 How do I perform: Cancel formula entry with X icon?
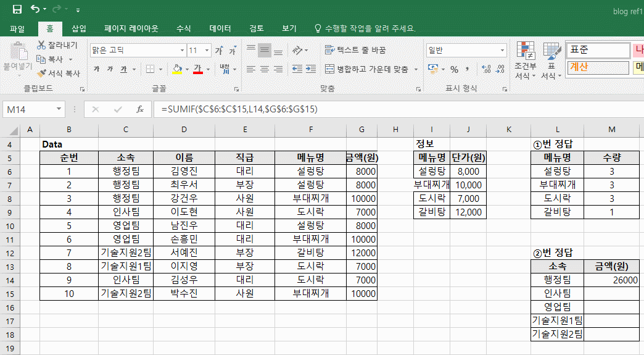coord(95,109)
